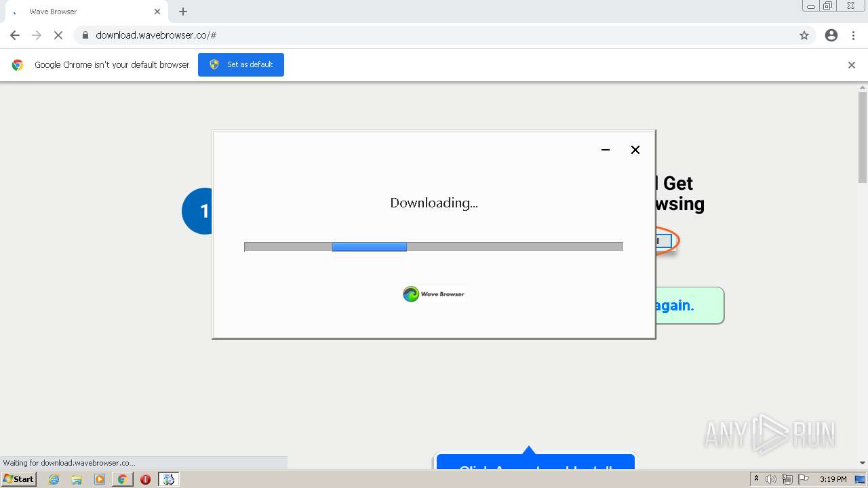The image size is (868, 488).
Task: Open the Action Center flag icon
Action: [804, 479]
